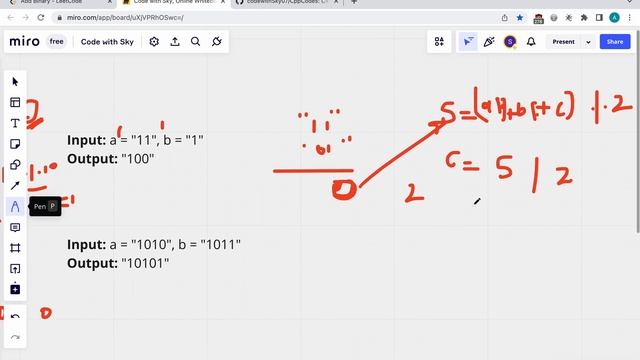Open the apps and widgets panel icon
The width and height of the screenshot is (640, 360).
(x=439, y=42)
